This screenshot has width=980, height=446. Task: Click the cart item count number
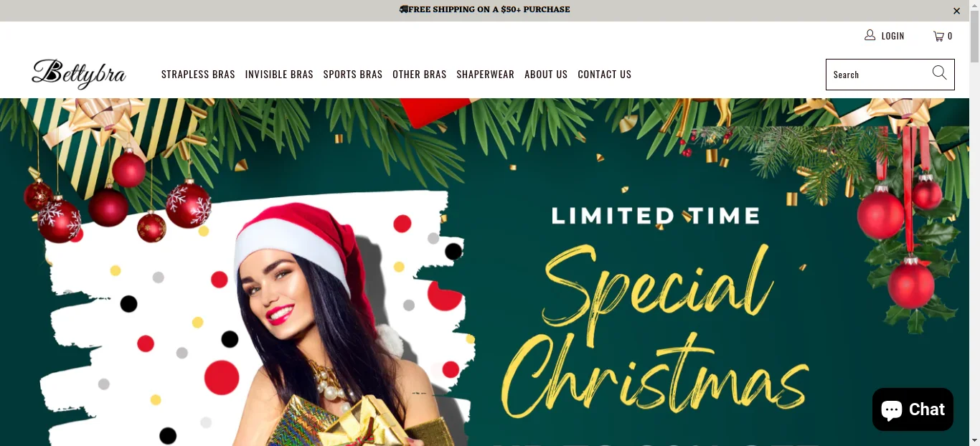950,36
